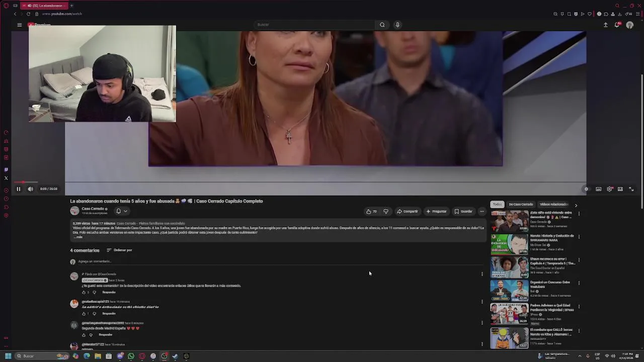Open Ordenar por sort dropdown
The image size is (644, 362).
[119, 250]
